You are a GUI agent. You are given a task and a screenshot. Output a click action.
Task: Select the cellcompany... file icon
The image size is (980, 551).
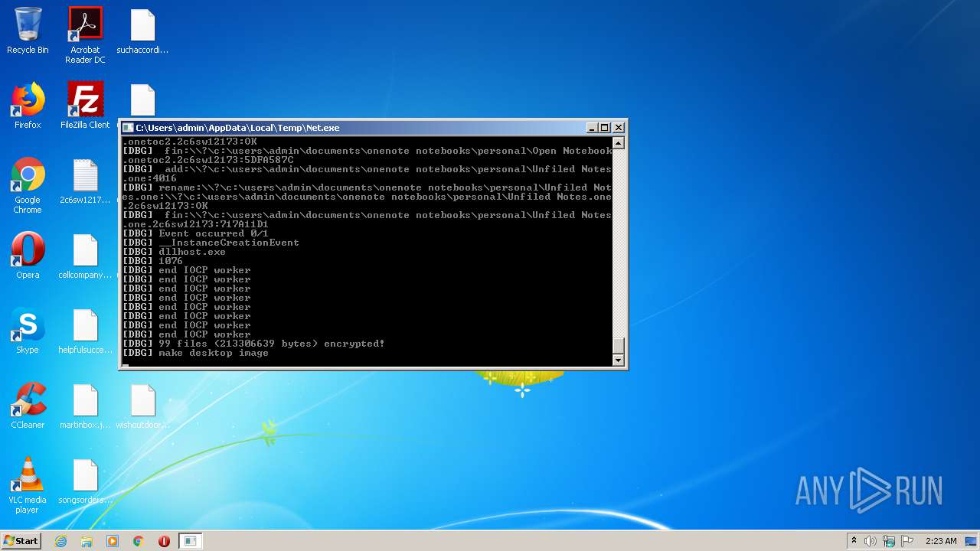85,256
